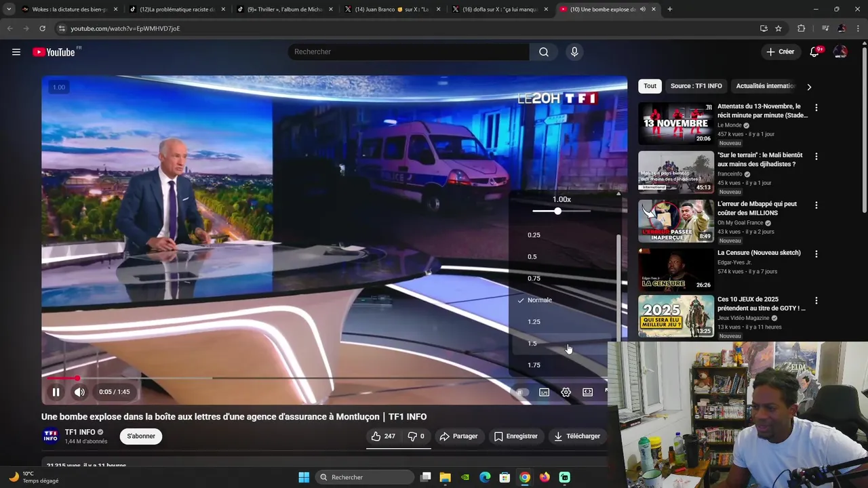Click the YouTube Rechercher search field
The width and height of the screenshot is (868, 488).
pyautogui.click(x=409, y=52)
